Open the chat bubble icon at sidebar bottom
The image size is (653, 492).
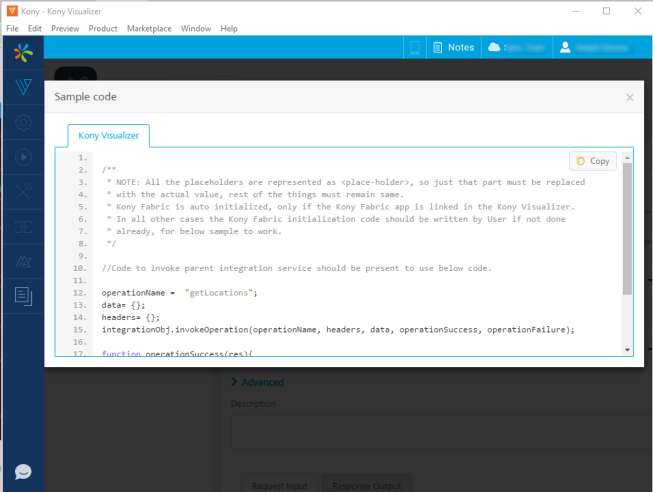point(23,472)
